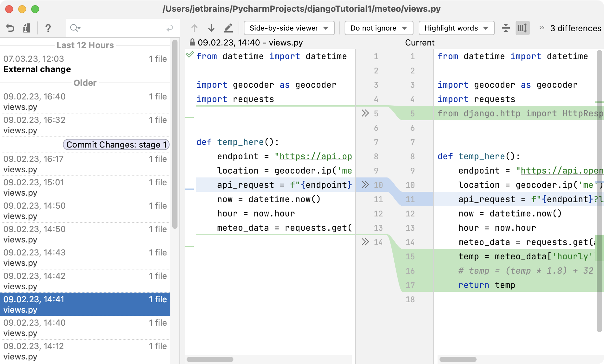Toggle collapse unchanged fragments
Screen dimensions: 604x364
point(506,28)
